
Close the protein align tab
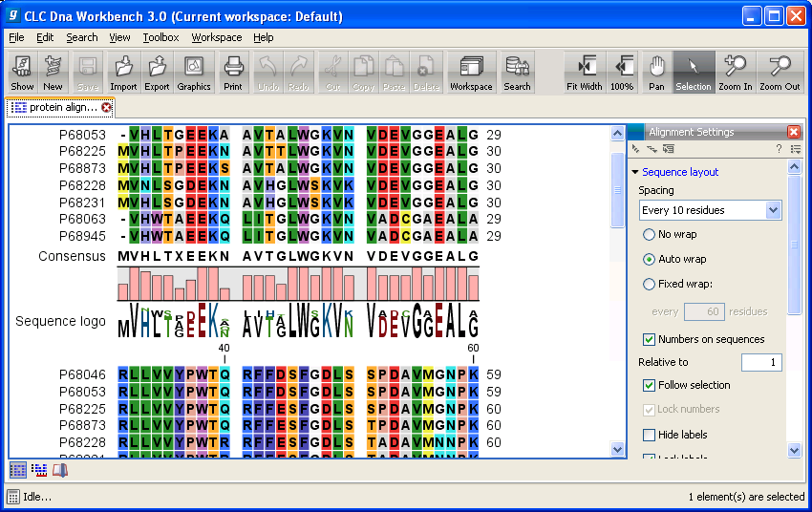pyautogui.click(x=106, y=108)
